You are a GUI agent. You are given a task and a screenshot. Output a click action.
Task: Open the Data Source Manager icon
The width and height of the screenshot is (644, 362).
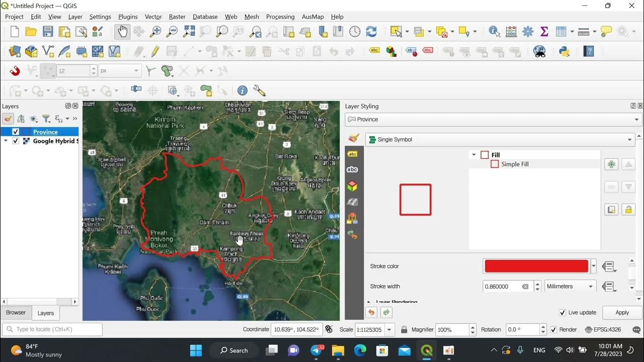pyautogui.click(x=15, y=51)
